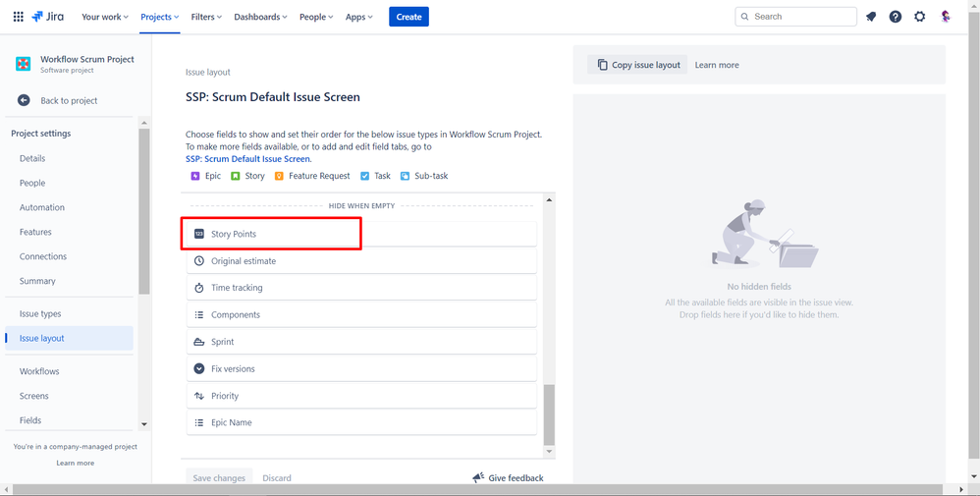Click the field list scroll down arrow
The width and height of the screenshot is (980, 496).
tap(549, 451)
